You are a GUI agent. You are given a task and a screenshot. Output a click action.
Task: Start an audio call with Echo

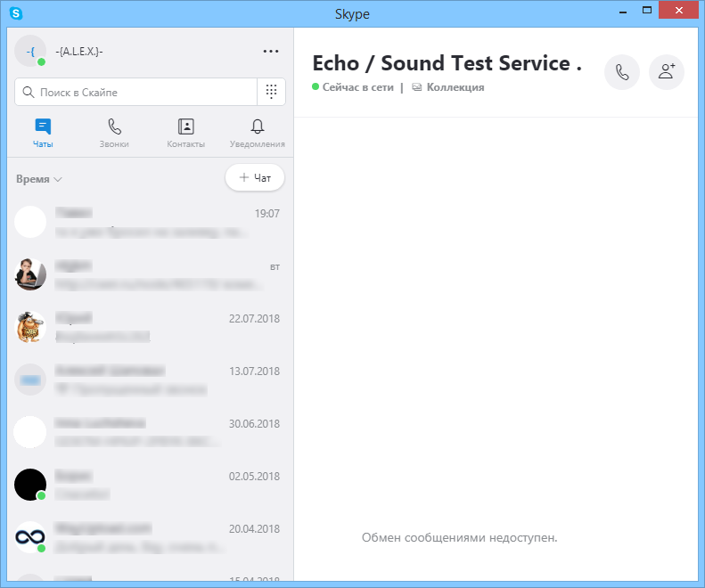coord(622,72)
